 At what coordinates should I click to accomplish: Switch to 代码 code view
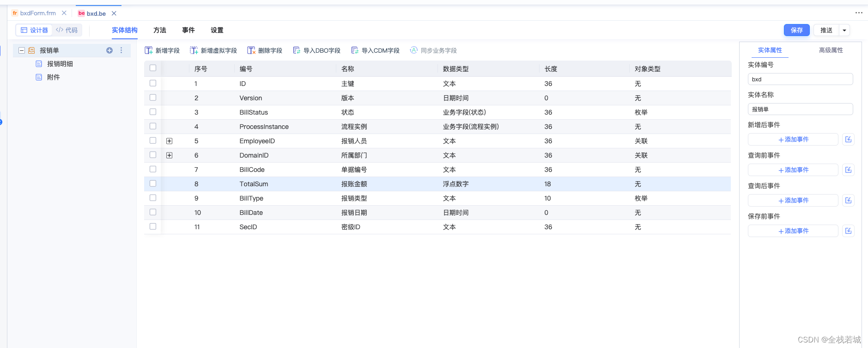(x=67, y=30)
